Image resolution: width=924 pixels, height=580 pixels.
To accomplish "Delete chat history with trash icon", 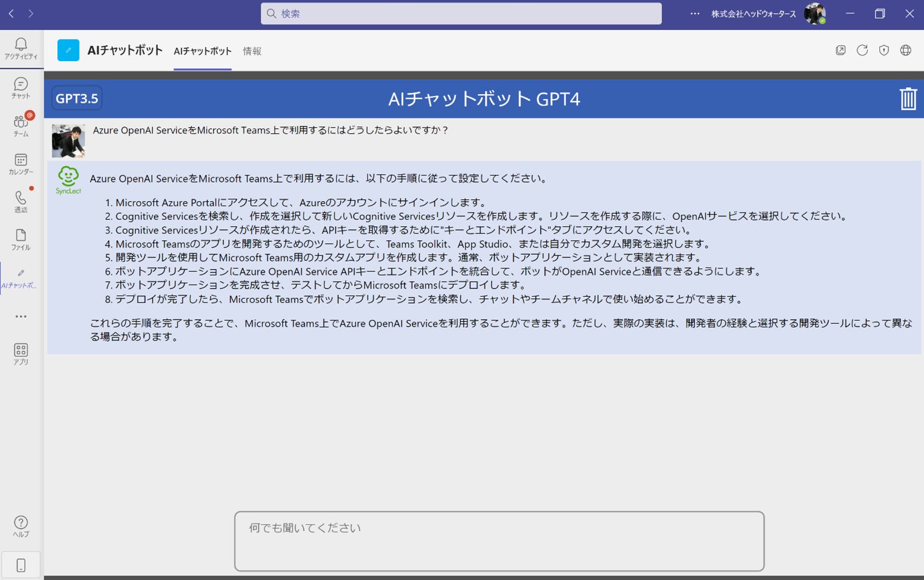I will (908, 98).
